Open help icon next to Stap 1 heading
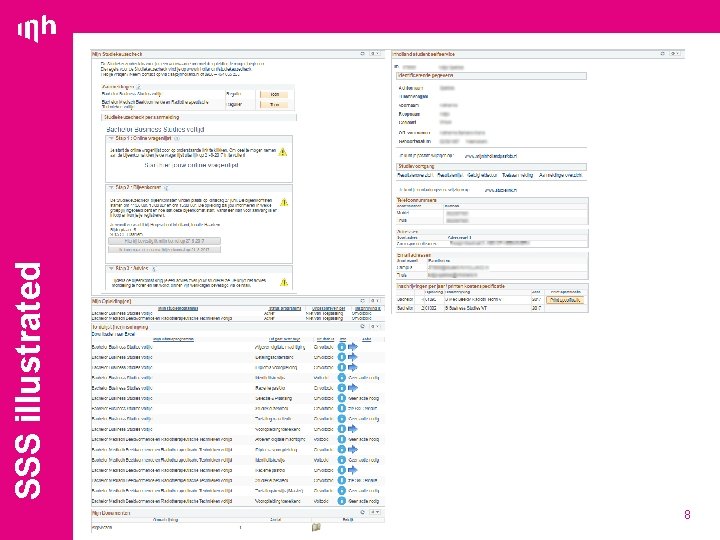720x540 pixels. point(177,138)
